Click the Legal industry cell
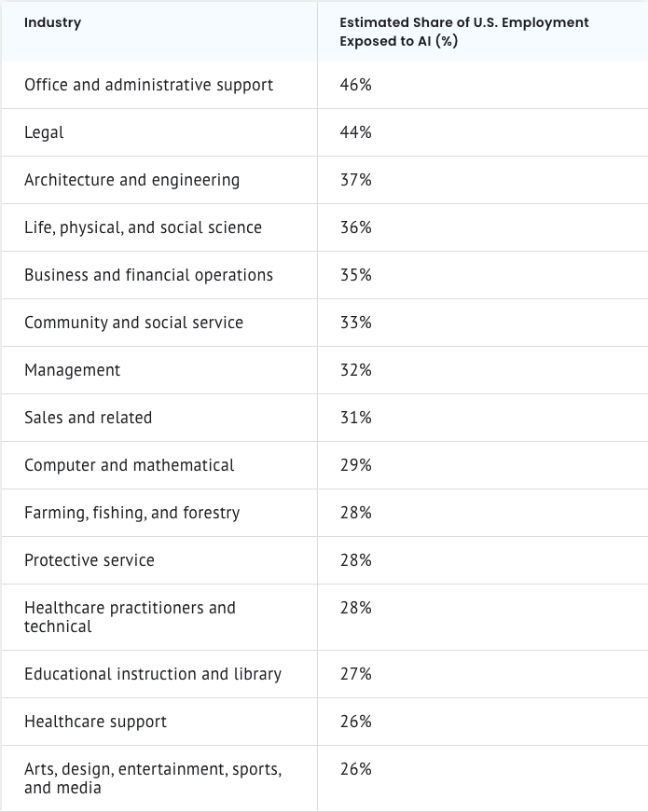Image resolution: width=648 pixels, height=812 pixels. pyautogui.click(x=45, y=132)
